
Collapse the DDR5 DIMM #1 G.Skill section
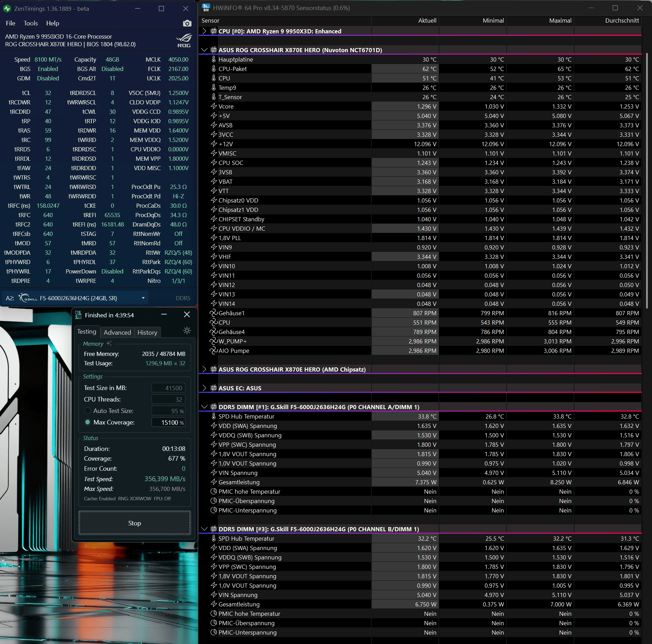coord(204,407)
